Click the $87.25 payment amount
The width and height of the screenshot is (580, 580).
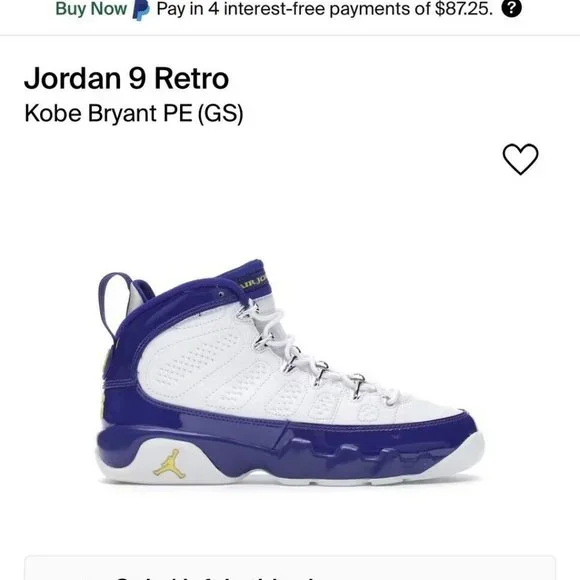click(464, 8)
